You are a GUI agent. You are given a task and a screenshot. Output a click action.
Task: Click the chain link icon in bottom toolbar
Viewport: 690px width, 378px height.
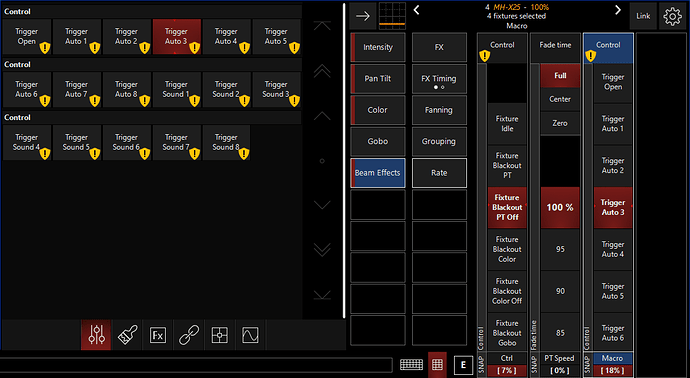click(189, 335)
